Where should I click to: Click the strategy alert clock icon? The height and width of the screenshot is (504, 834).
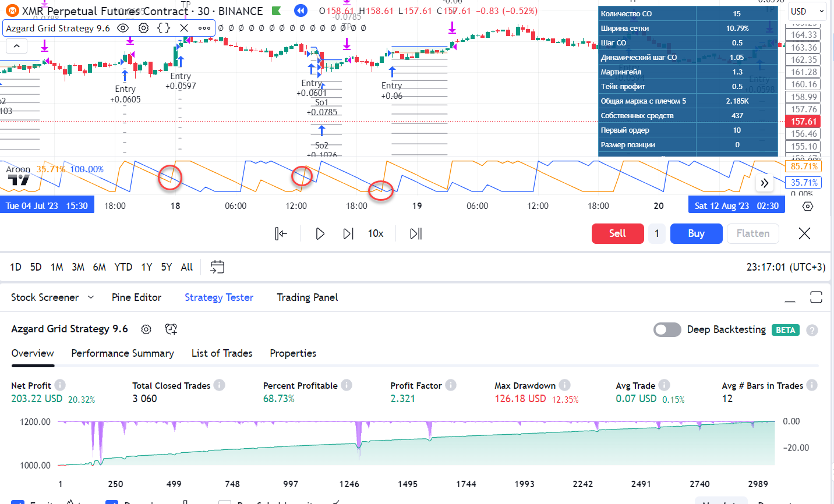pos(171,329)
